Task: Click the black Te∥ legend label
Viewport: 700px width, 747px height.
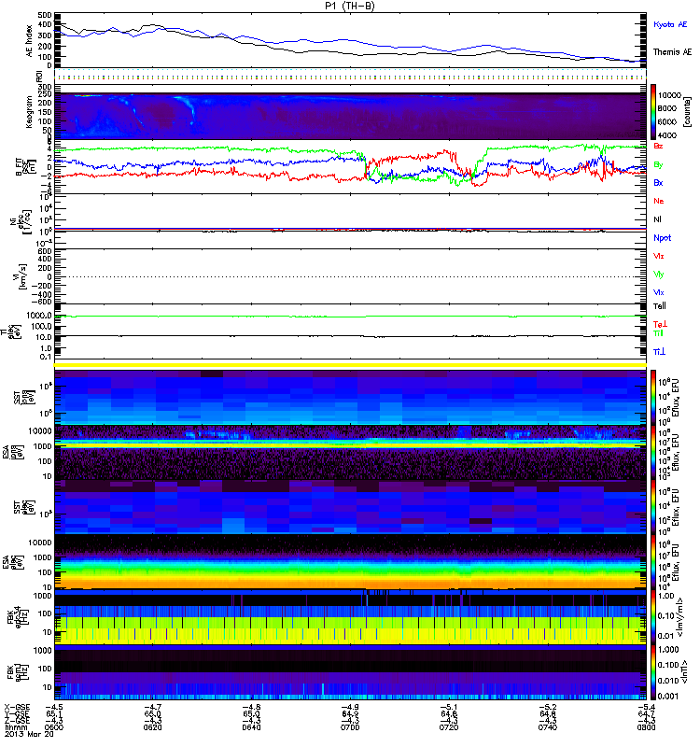Action: tap(659, 306)
